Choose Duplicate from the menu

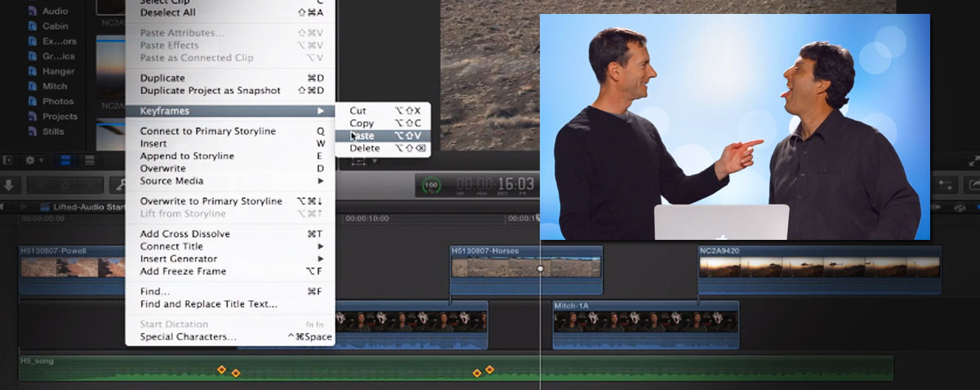tap(230, 78)
